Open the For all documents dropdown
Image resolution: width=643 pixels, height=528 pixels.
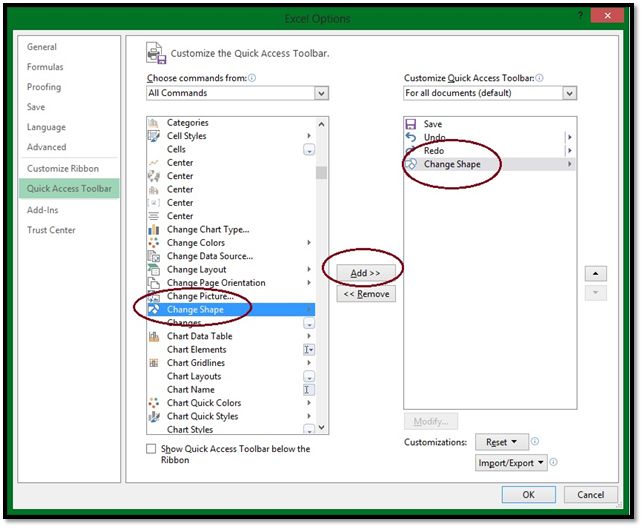[569, 93]
